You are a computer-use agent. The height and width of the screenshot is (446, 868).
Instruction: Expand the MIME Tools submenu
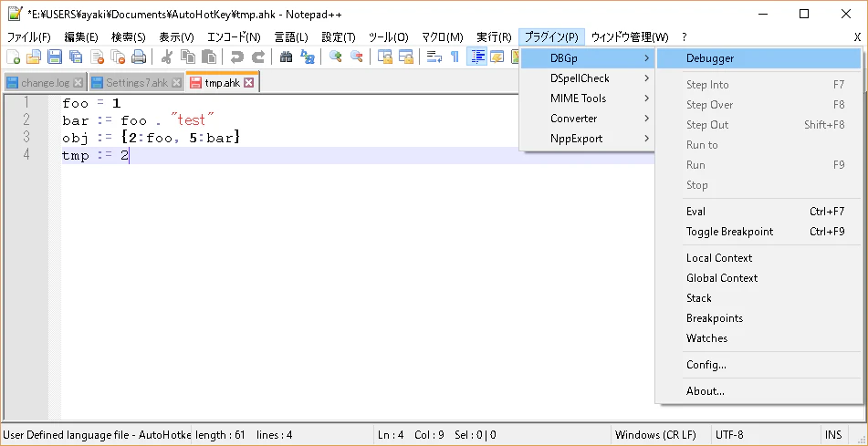(x=588, y=98)
